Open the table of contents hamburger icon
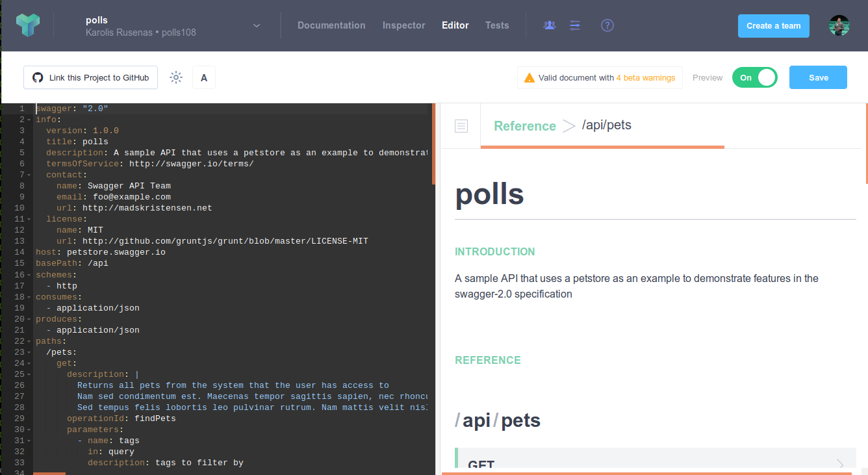The height and width of the screenshot is (475, 868). pyautogui.click(x=461, y=125)
